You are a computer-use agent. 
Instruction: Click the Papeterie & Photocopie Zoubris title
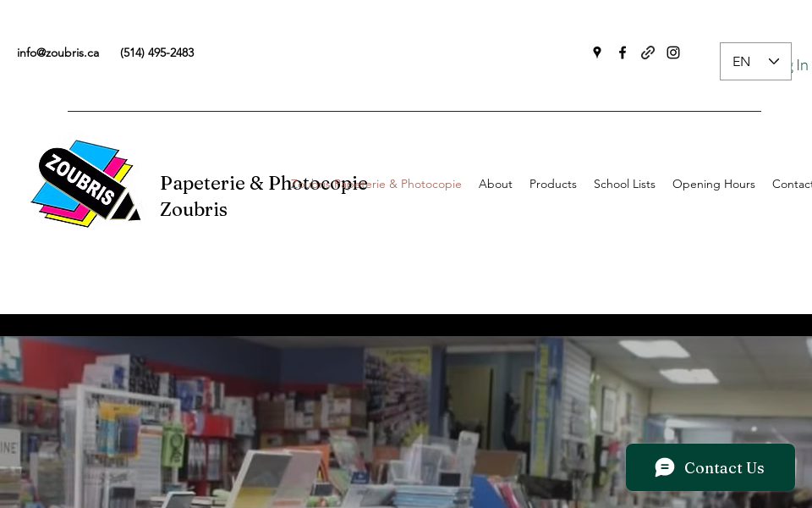[264, 196]
